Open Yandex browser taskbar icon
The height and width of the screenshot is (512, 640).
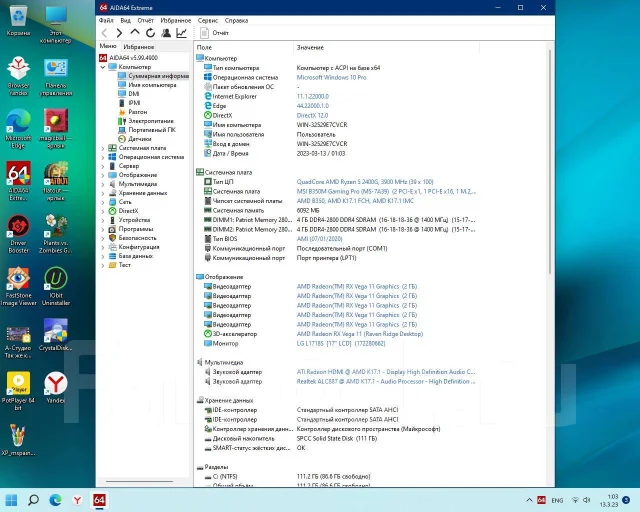(x=78, y=500)
